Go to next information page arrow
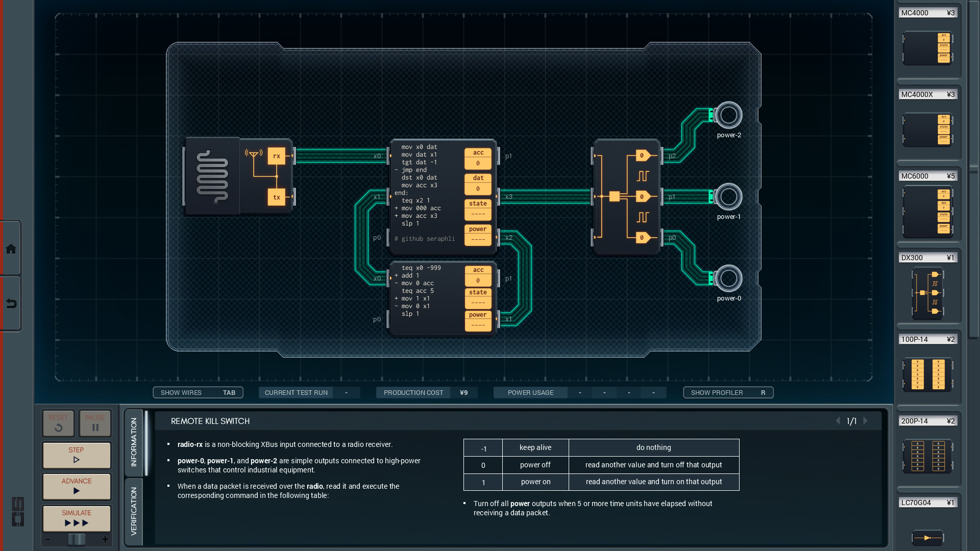This screenshot has width=980, height=551. click(866, 421)
